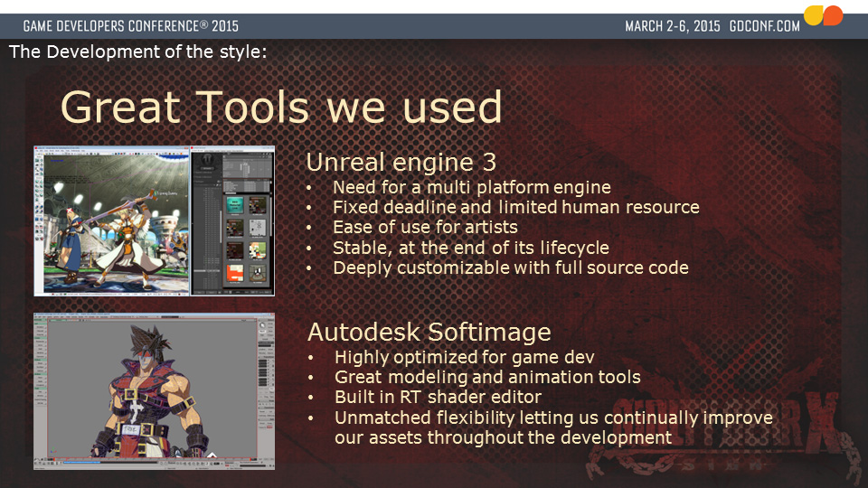The image size is (868, 488).
Task: Click "our assets throughout the development" line
Action: (504, 437)
